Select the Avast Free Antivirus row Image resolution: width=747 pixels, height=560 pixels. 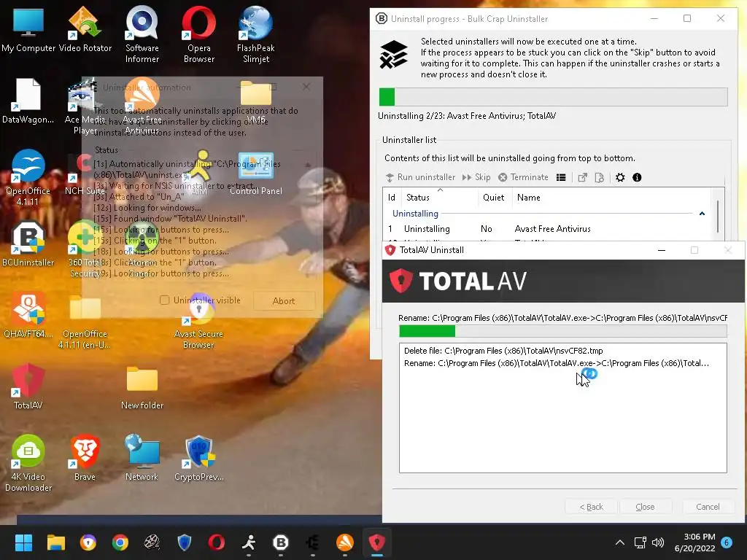[547, 229]
